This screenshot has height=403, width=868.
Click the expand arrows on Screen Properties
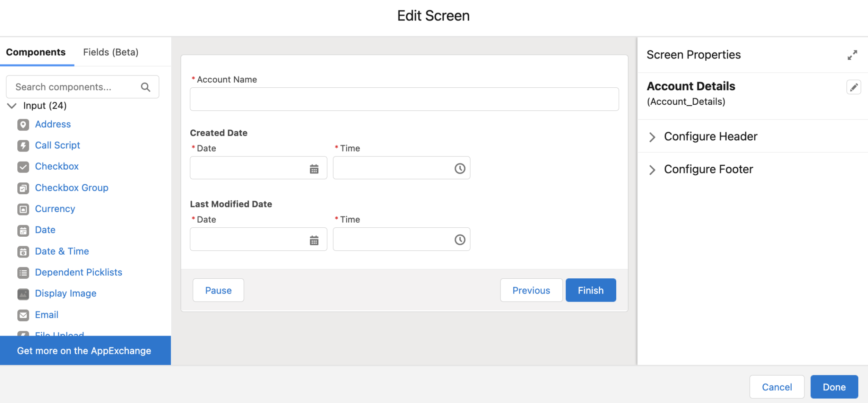(x=852, y=55)
